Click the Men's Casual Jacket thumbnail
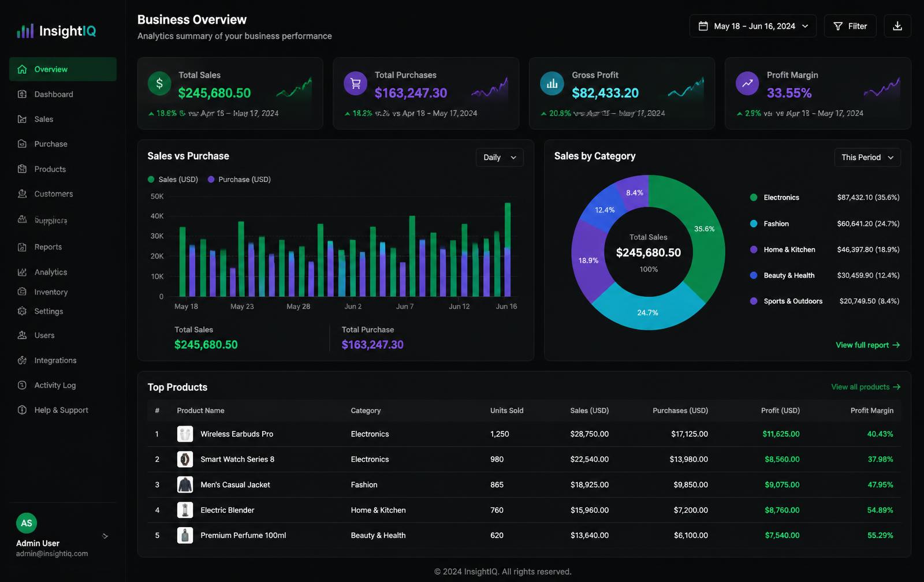 click(185, 484)
